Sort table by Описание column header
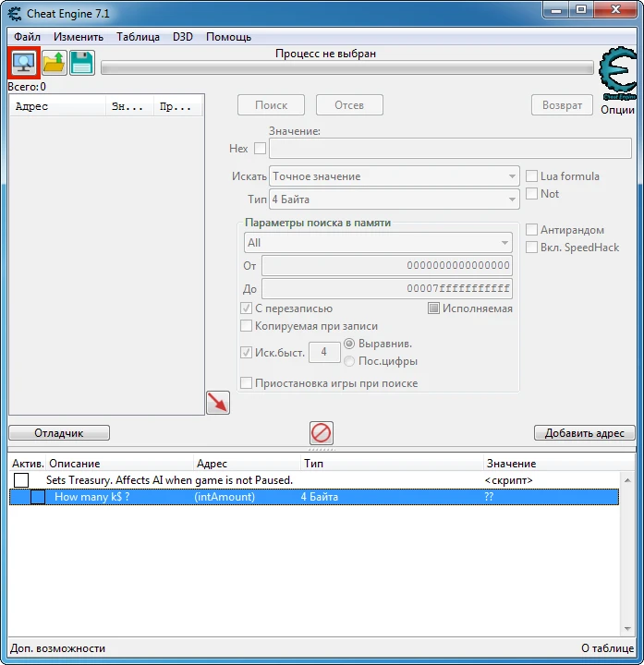 pyautogui.click(x=120, y=464)
